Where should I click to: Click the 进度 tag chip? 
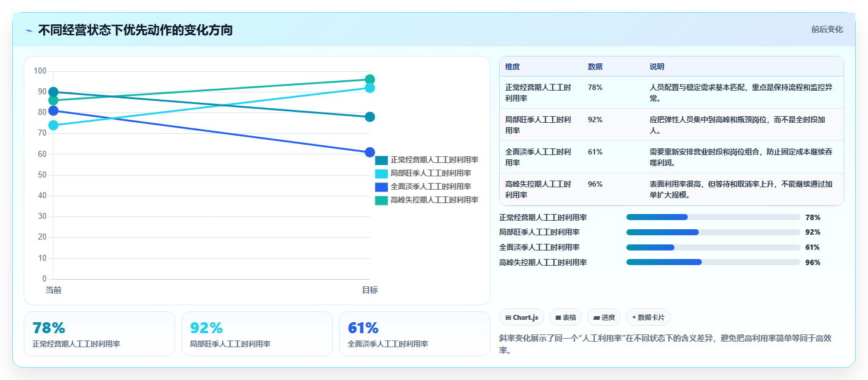pos(604,317)
